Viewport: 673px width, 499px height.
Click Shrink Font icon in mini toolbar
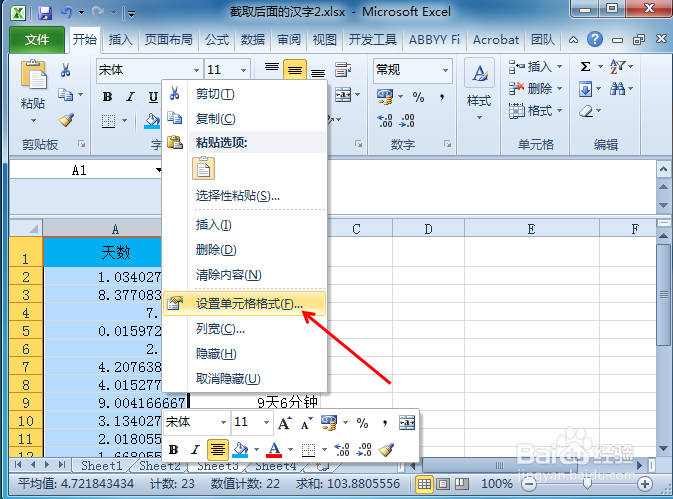point(306,423)
